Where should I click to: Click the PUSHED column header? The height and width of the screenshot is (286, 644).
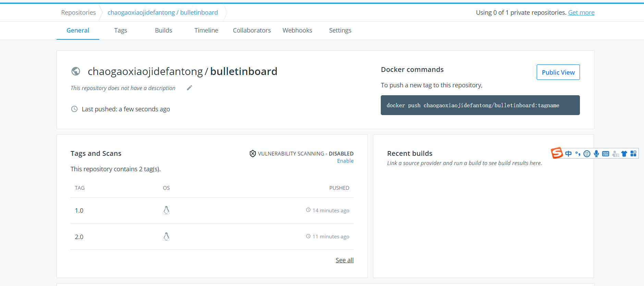[339, 188]
